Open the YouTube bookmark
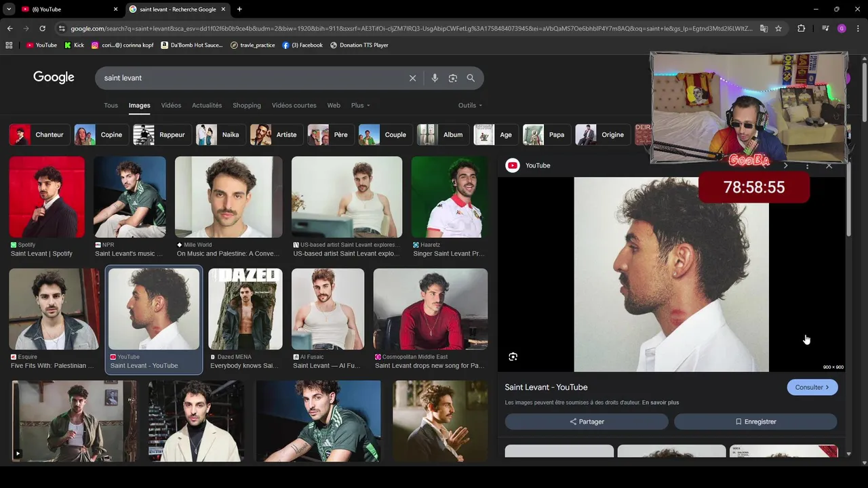Screen dimensions: 868x488 click(x=41, y=45)
